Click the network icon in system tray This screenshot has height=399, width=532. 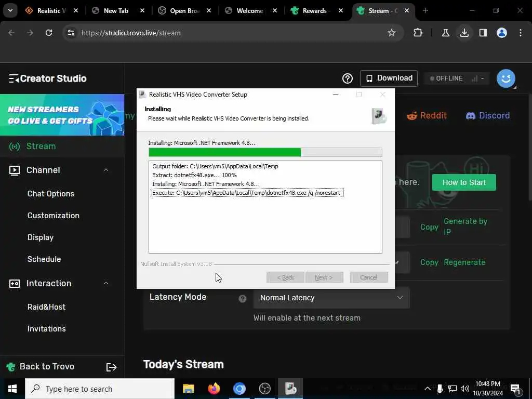453,389
